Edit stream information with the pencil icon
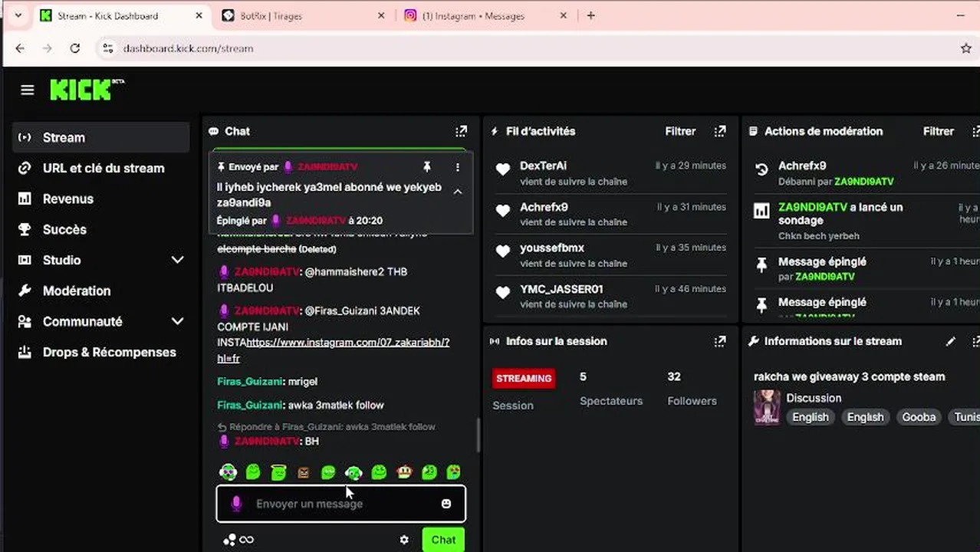This screenshot has width=980, height=552. [x=951, y=341]
